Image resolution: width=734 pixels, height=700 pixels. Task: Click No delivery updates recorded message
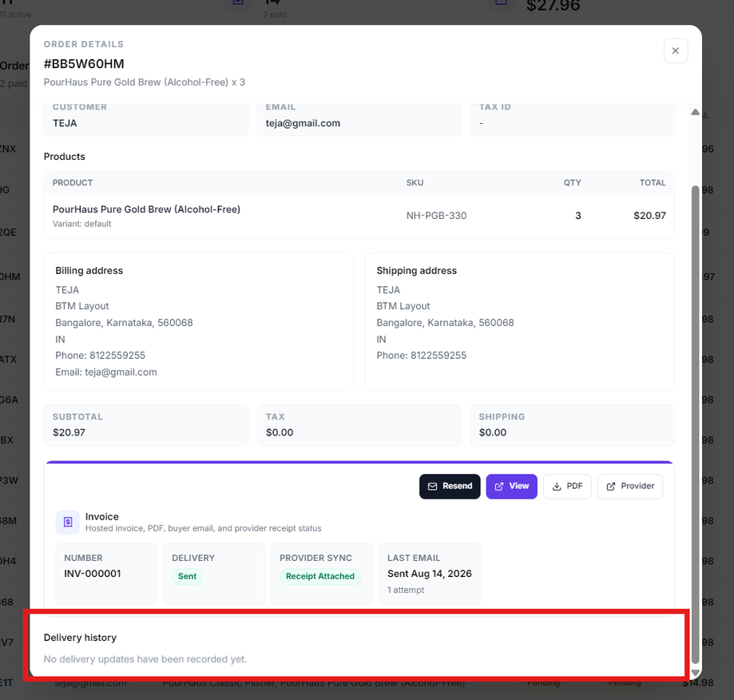click(145, 659)
